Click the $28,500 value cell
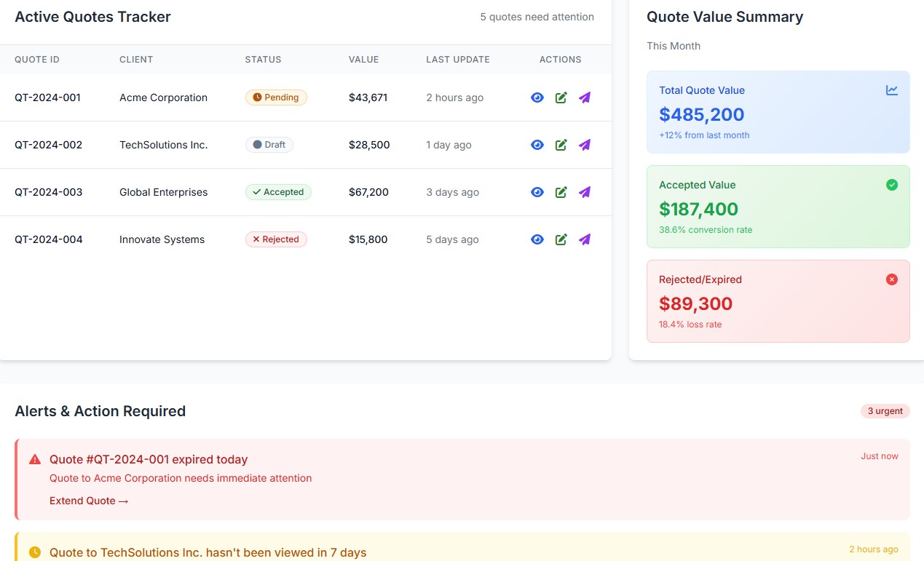924x561 pixels. 369,145
